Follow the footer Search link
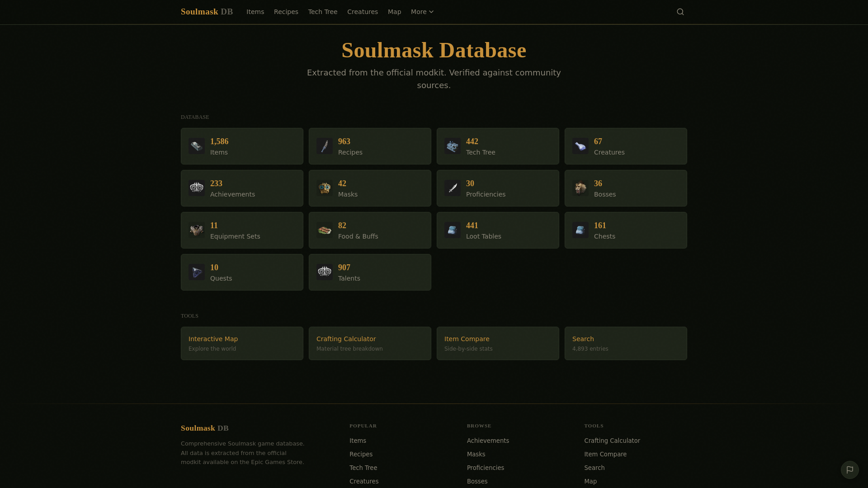Image resolution: width=868 pixels, height=488 pixels. click(594, 468)
